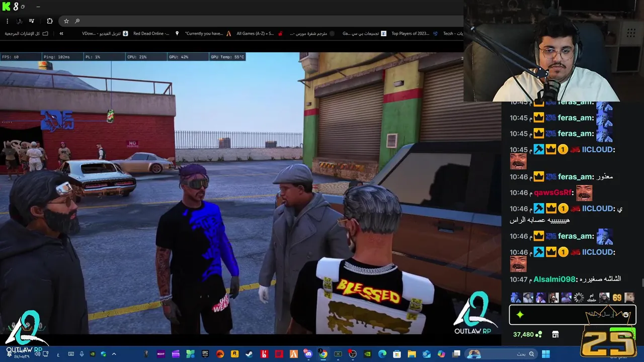Click the green sparkle icon in chat box

pos(520,315)
